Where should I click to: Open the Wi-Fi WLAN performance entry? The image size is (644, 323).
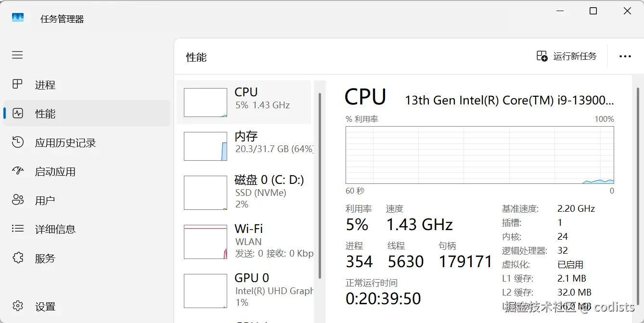pyautogui.click(x=244, y=241)
